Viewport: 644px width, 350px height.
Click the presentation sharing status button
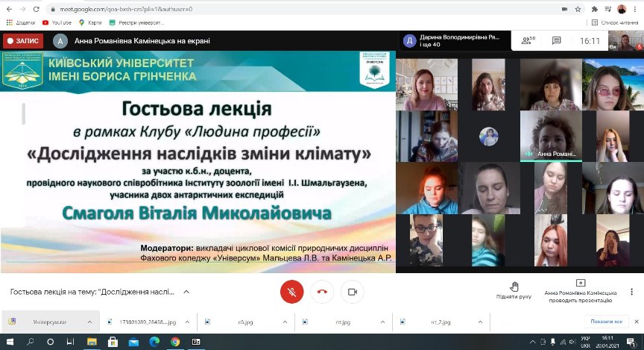coord(581,291)
